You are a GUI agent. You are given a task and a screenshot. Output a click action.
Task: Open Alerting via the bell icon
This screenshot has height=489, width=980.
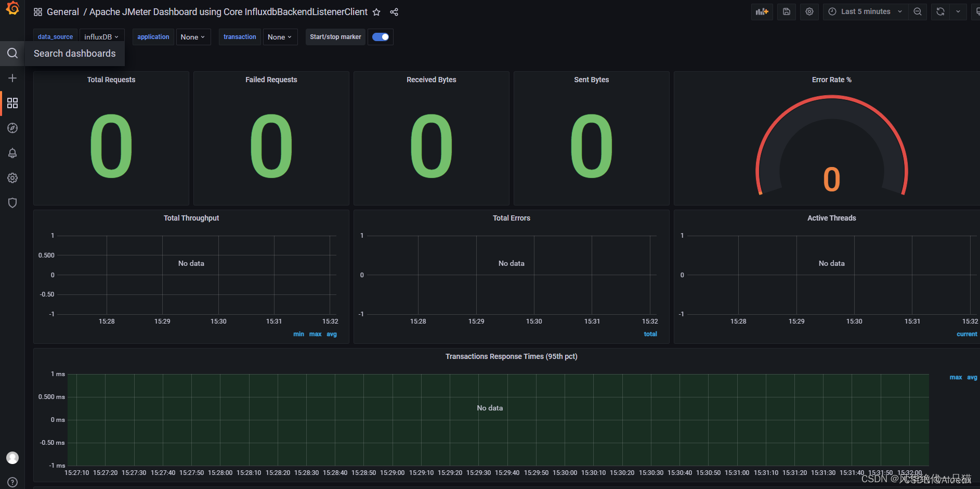12,153
